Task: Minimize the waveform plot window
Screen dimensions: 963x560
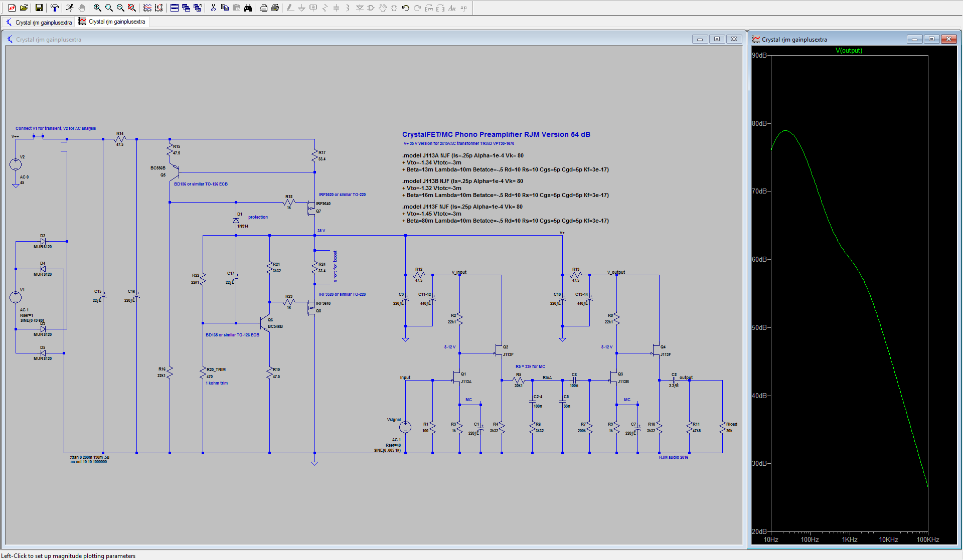Action: tap(914, 39)
